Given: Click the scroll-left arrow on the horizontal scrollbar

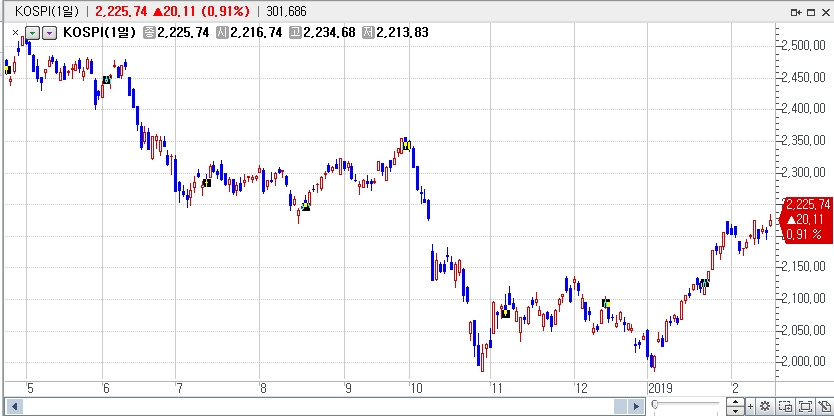Looking at the screenshot, I should 14,406.
